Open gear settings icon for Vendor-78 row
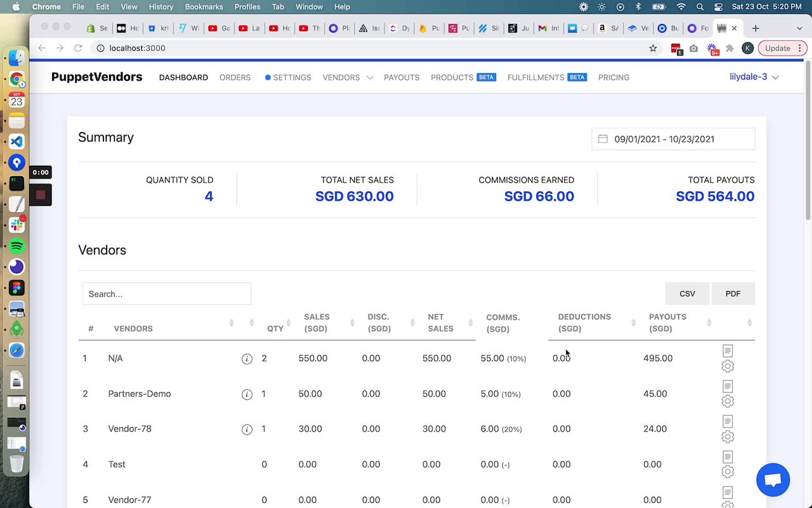The height and width of the screenshot is (508, 812). click(x=728, y=437)
